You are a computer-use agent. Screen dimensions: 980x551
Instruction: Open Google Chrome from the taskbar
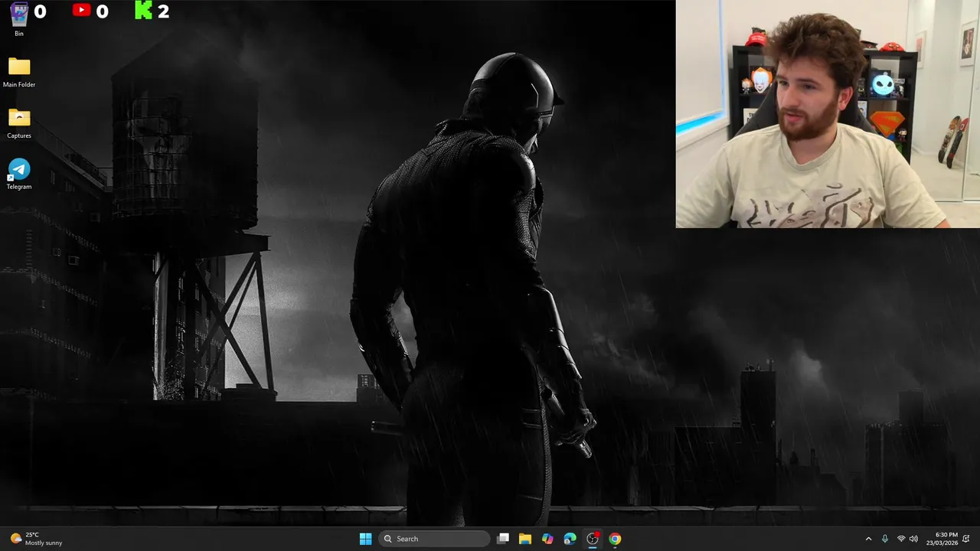615,539
